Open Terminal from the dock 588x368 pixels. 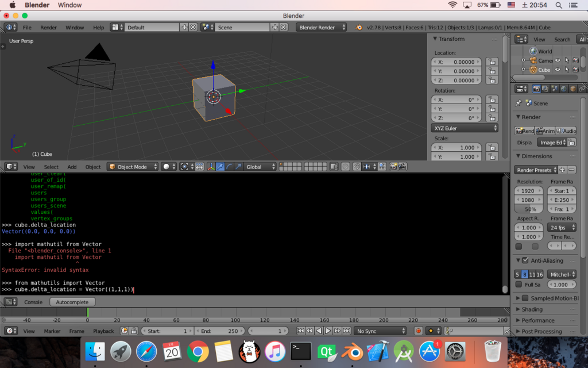point(301,352)
